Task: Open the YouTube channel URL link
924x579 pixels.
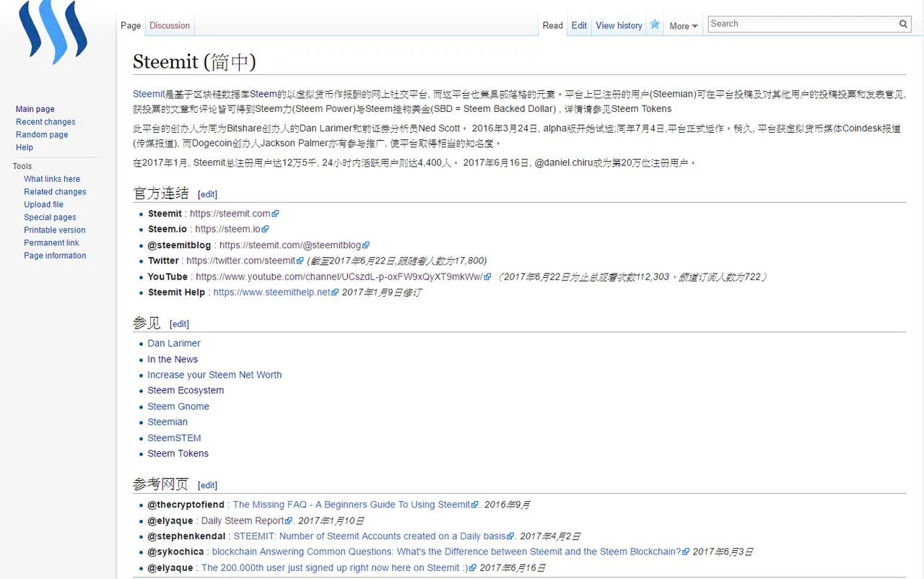Action: click(x=343, y=277)
